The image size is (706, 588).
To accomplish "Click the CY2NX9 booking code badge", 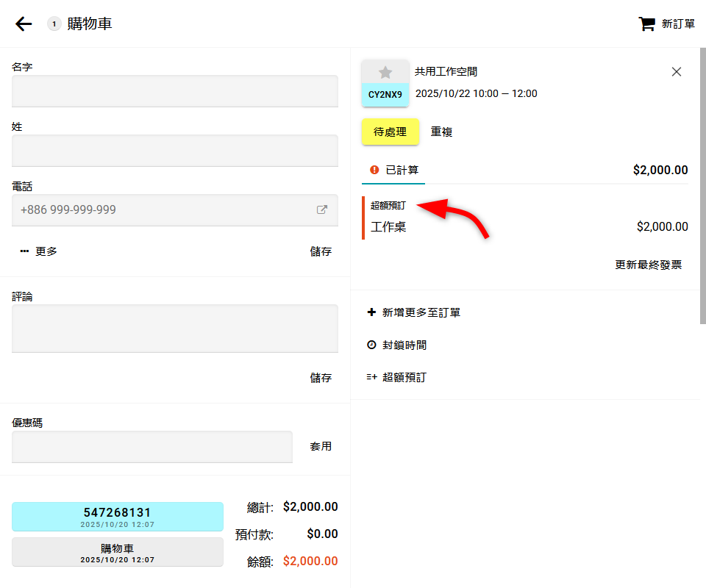I will click(x=385, y=95).
